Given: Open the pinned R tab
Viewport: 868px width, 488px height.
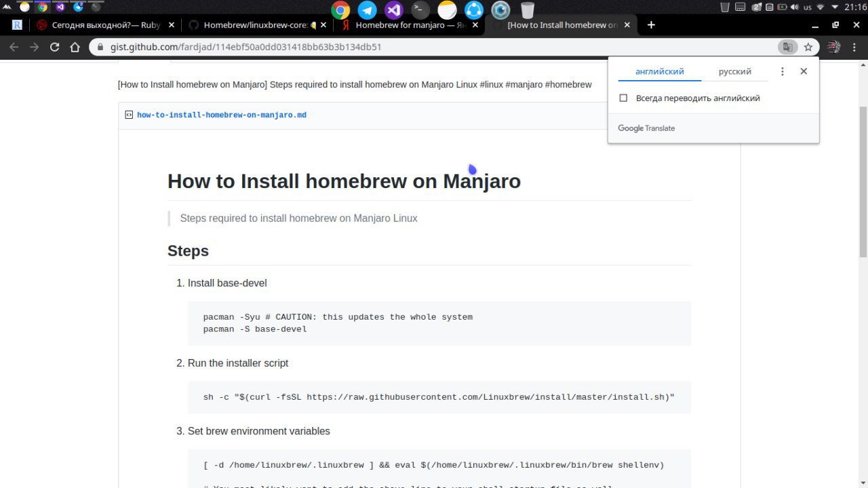Looking at the screenshot, I should (x=17, y=25).
